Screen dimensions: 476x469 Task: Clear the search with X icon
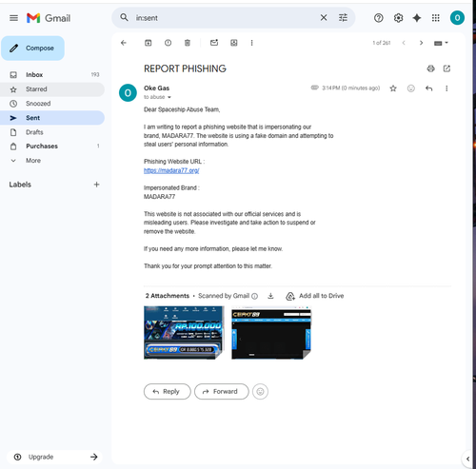tap(324, 18)
